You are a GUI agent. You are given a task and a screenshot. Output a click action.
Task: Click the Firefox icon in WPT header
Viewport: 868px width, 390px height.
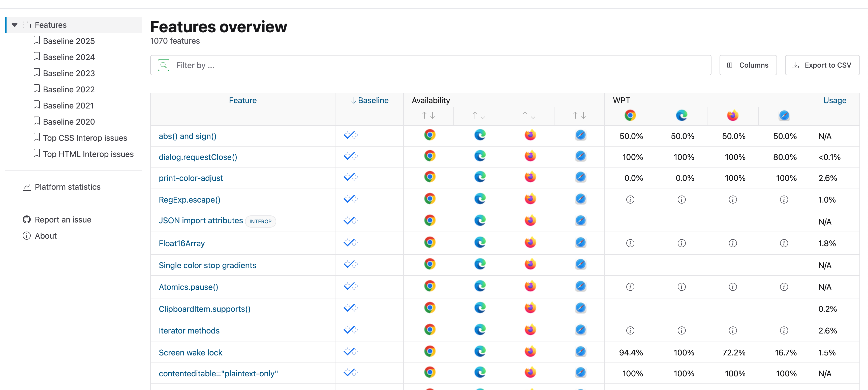733,115
